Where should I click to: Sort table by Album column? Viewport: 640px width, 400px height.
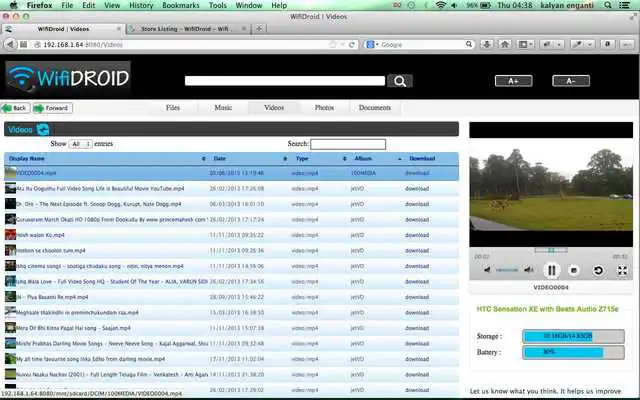click(377, 158)
